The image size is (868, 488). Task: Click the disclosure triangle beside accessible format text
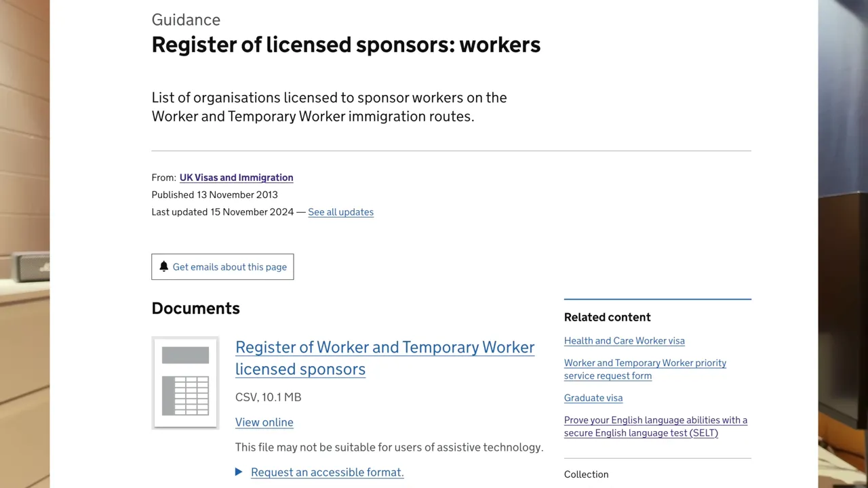point(239,472)
